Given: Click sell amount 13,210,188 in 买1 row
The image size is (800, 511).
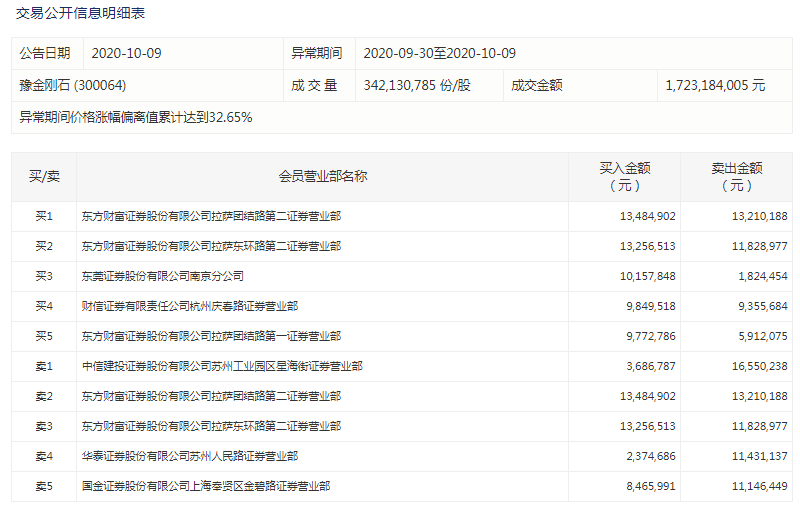Looking at the screenshot, I should [x=760, y=216].
